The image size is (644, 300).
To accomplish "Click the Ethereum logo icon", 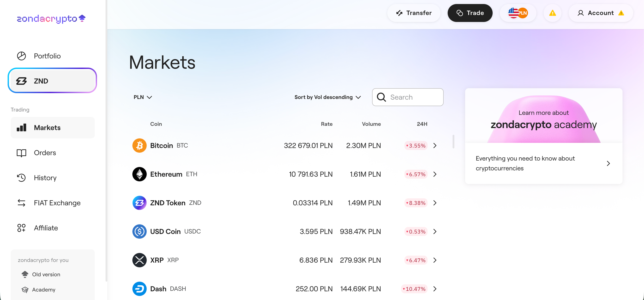I will [x=139, y=174].
